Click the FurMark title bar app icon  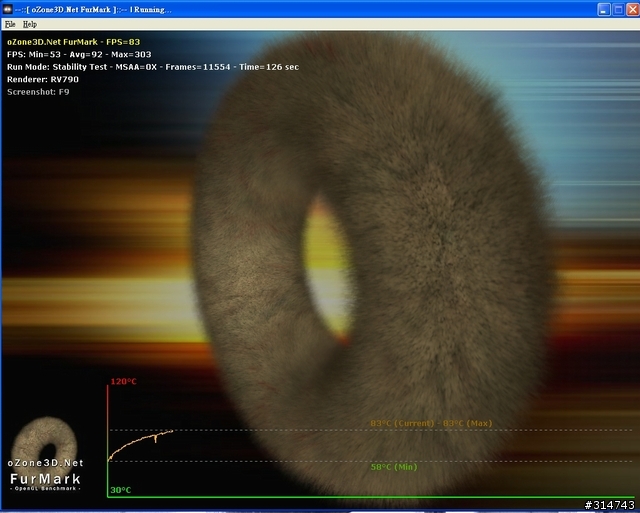[x=7, y=9]
